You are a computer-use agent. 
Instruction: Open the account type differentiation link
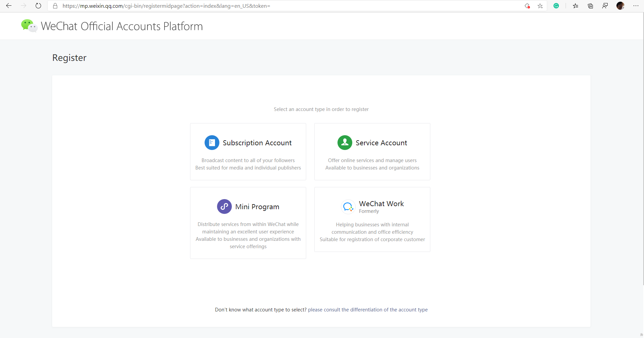[x=368, y=310]
